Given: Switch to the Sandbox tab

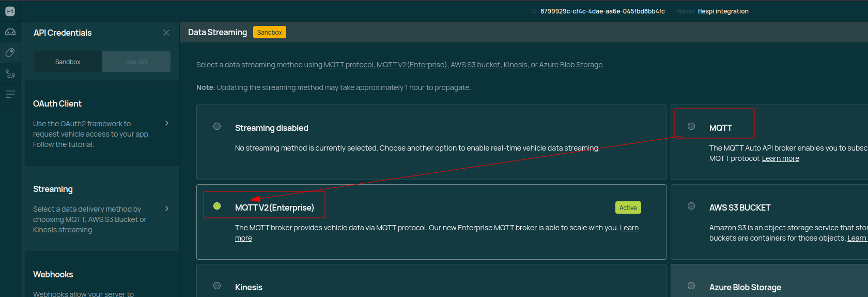Looking at the screenshot, I should pos(68,62).
